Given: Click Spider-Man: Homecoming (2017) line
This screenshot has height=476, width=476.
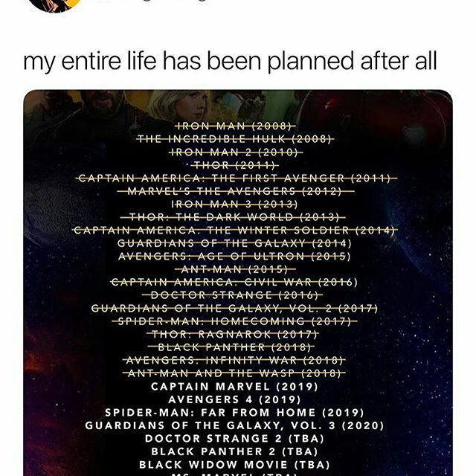Looking at the screenshot, I should coord(234,321).
